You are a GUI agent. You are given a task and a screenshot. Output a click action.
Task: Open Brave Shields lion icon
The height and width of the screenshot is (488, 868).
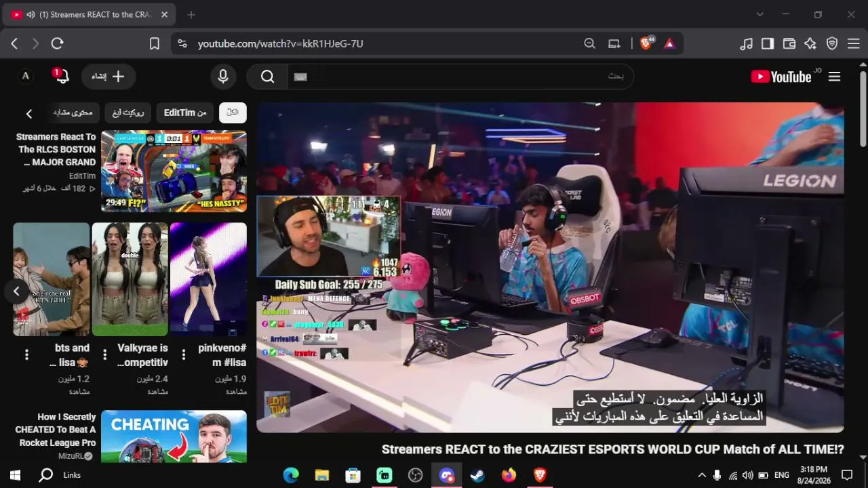(x=646, y=43)
